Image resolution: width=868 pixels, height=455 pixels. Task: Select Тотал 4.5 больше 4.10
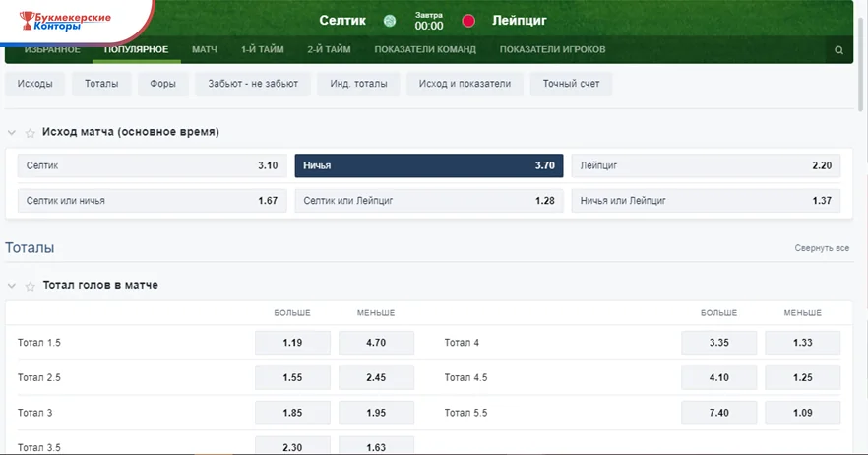719,377
